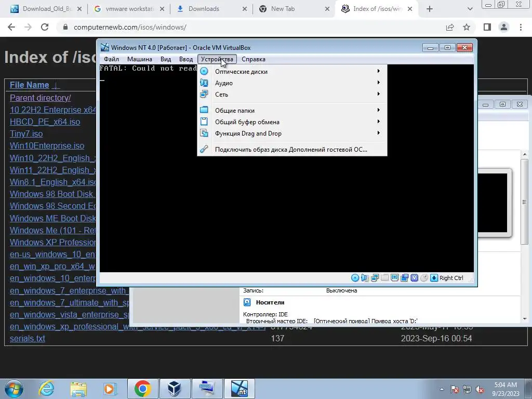
Task: Open Общий буфер обмена submenu
Action: (292, 122)
